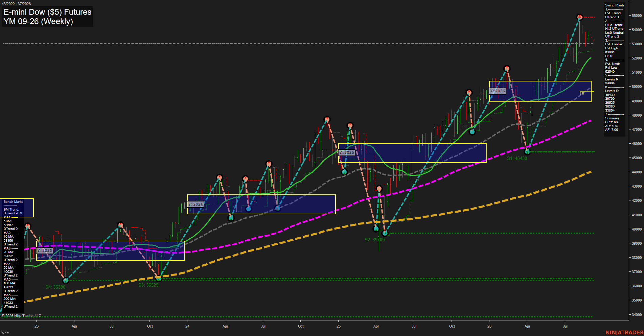Click the 20 MA: label in Bench Marks
The image size is (644, 336).
click(9, 252)
